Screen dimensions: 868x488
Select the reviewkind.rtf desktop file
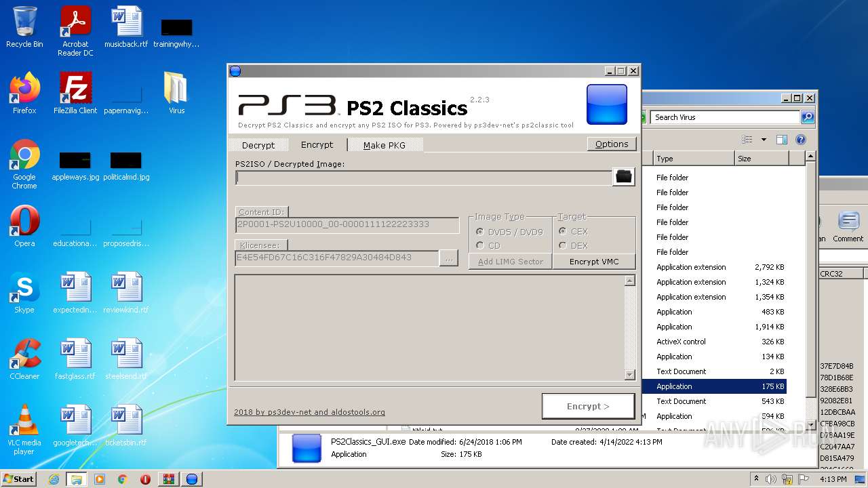click(126, 293)
